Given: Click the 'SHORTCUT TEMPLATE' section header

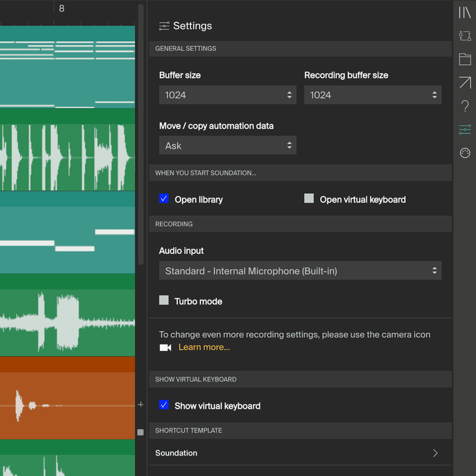Looking at the screenshot, I should [300, 430].
